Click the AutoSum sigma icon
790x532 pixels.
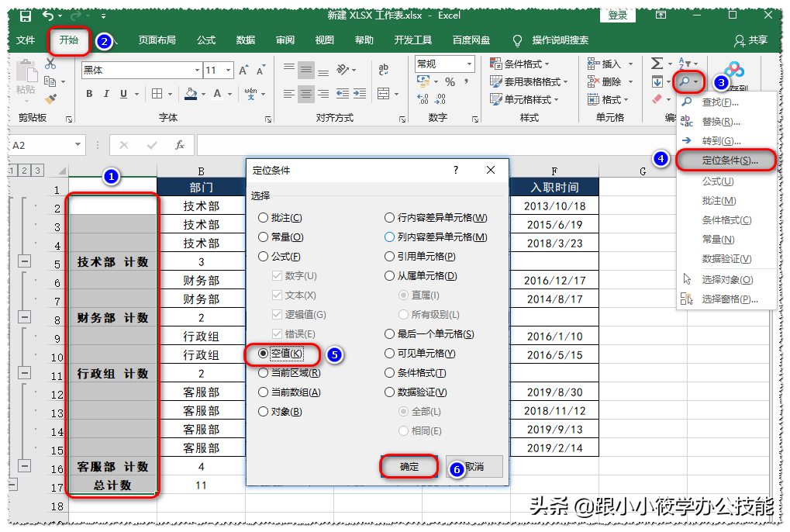click(657, 64)
